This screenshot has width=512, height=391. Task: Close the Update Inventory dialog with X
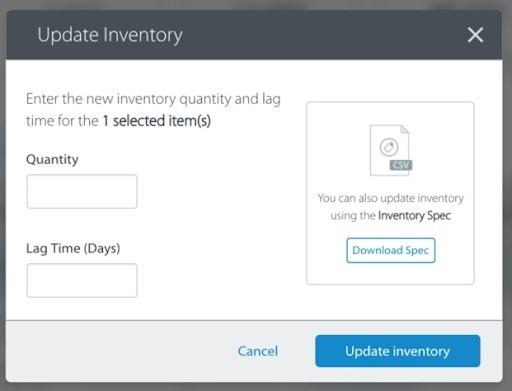[475, 35]
